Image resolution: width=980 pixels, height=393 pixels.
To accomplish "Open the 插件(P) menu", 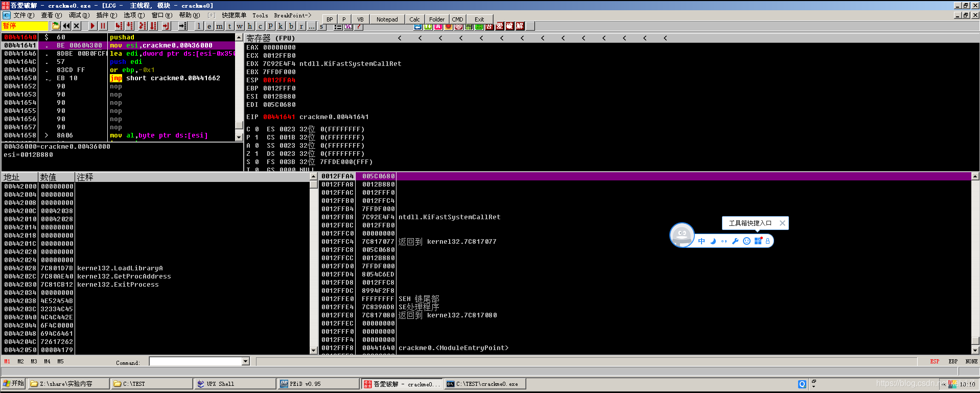I will tap(106, 15).
